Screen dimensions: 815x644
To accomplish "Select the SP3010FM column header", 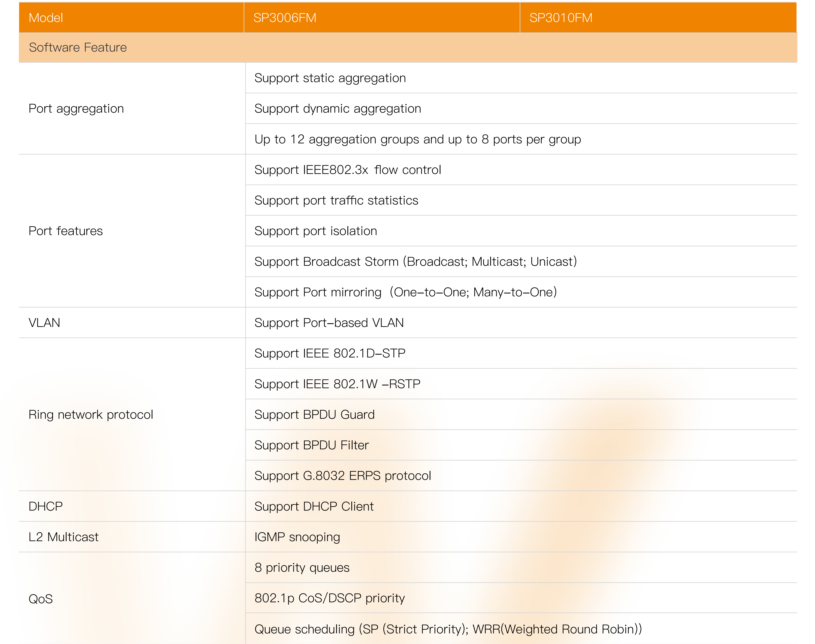I will (560, 18).
